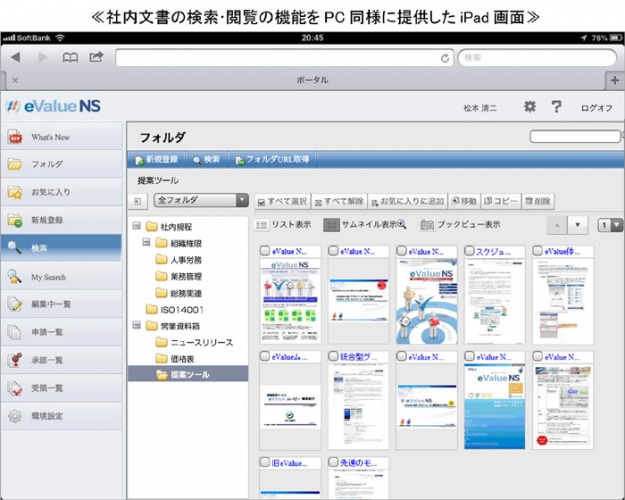Click フォルダURL取得 toolbar button

pyautogui.click(x=272, y=159)
